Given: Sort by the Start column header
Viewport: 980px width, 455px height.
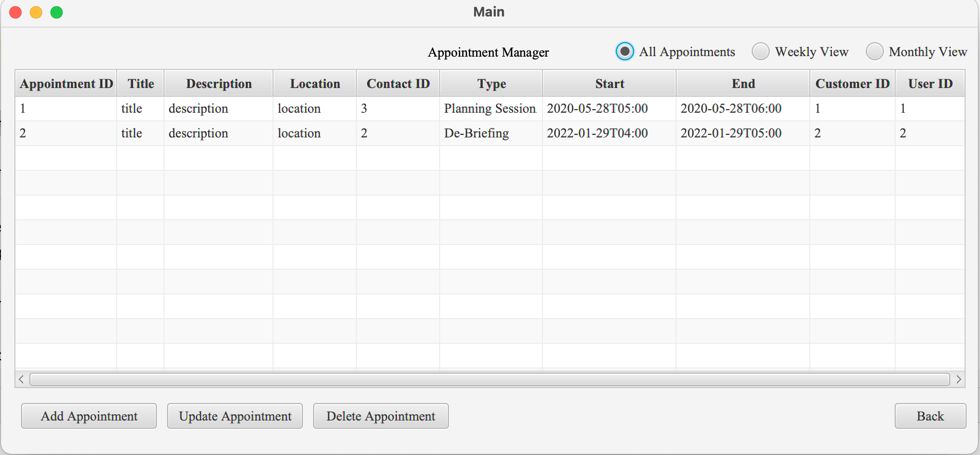Looking at the screenshot, I should [610, 83].
